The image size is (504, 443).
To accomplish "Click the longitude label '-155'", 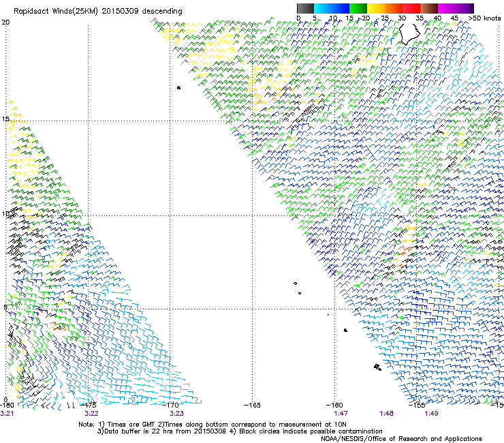I will 417,406.
